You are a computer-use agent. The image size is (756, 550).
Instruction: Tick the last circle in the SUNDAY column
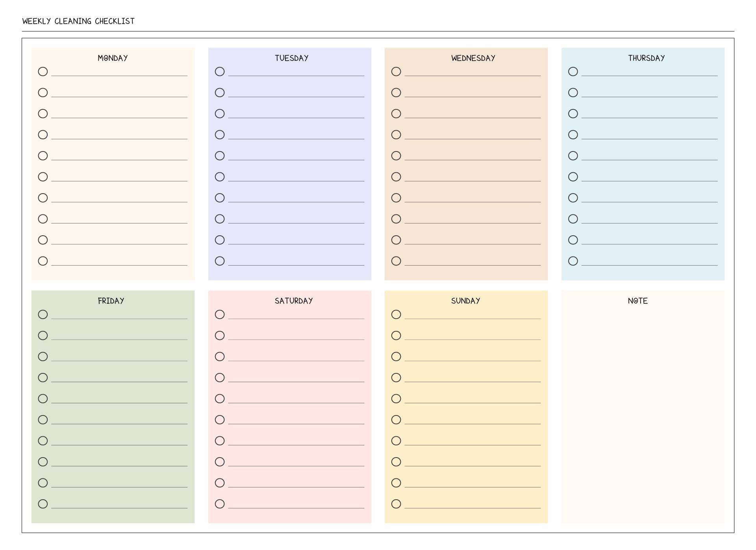[x=396, y=504]
